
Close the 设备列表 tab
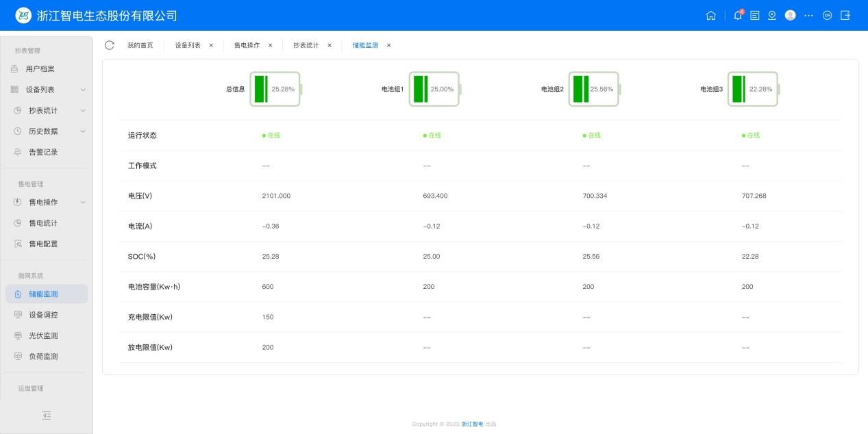pyautogui.click(x=211, y=45)
